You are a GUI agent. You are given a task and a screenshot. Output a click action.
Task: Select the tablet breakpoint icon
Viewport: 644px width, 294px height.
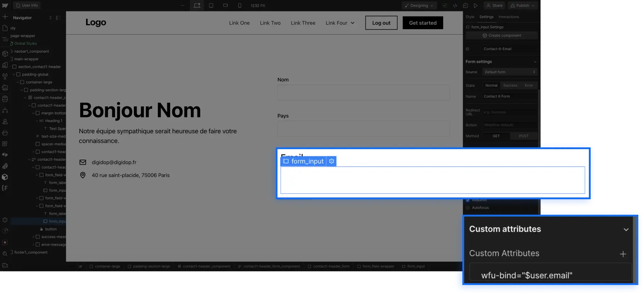[x=211, y=5]
